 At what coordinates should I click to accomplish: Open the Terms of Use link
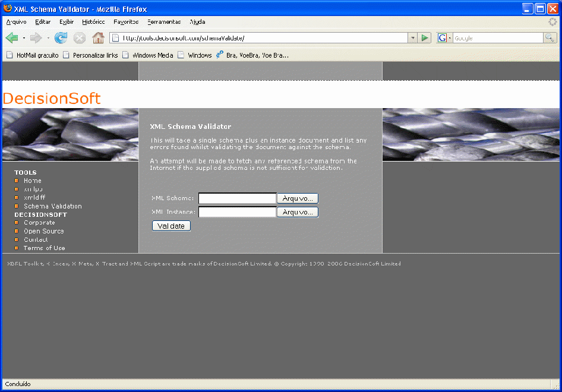click(45, 248)
